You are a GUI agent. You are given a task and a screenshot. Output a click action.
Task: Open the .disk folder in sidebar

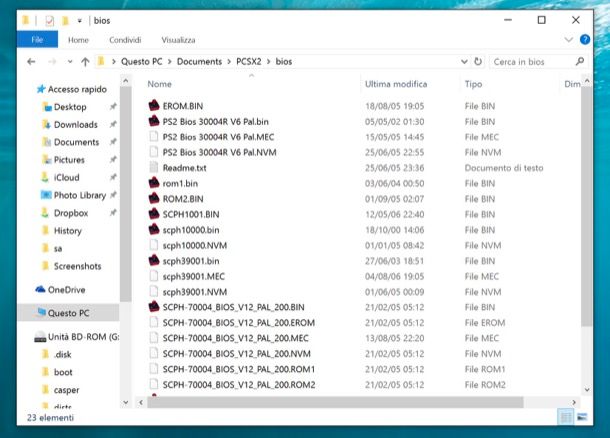tap(62, 355)
